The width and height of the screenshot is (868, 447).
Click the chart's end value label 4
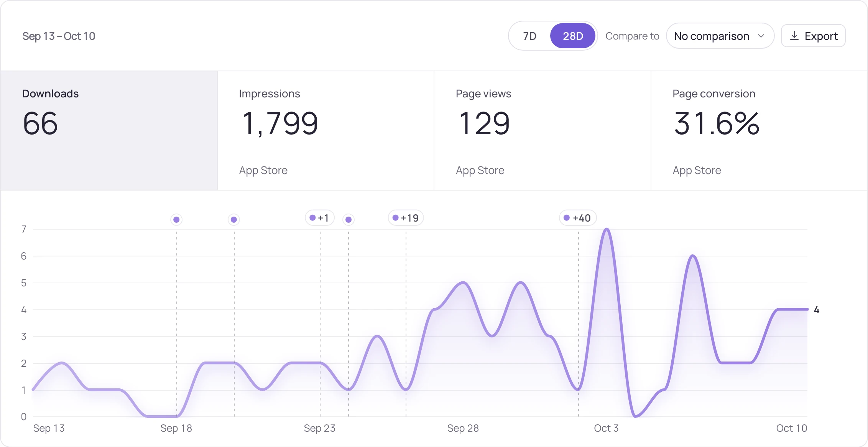coord(817,310)
